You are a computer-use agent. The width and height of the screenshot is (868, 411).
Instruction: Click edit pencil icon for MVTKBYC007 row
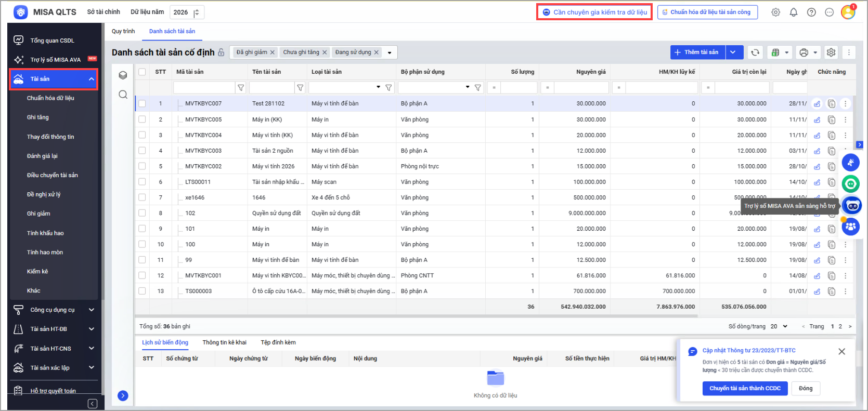tap(817, 104)
